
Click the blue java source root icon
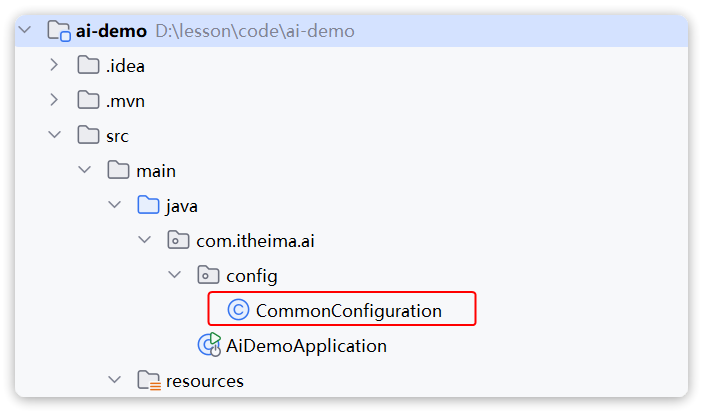pos(148,205)
